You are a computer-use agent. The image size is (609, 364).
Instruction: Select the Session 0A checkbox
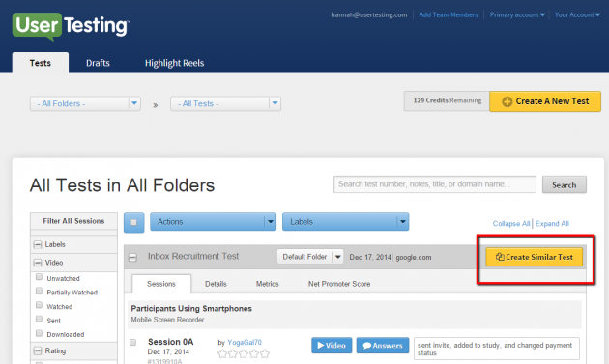132,342
